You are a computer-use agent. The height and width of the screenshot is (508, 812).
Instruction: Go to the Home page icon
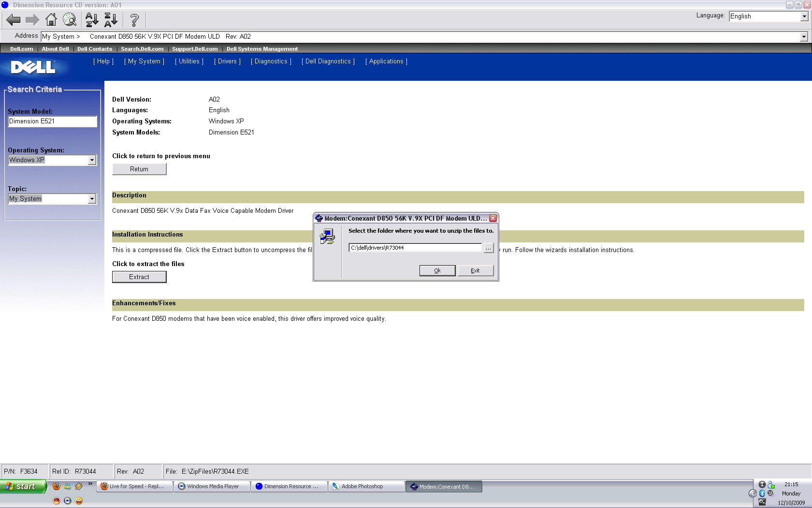[51, 20]
